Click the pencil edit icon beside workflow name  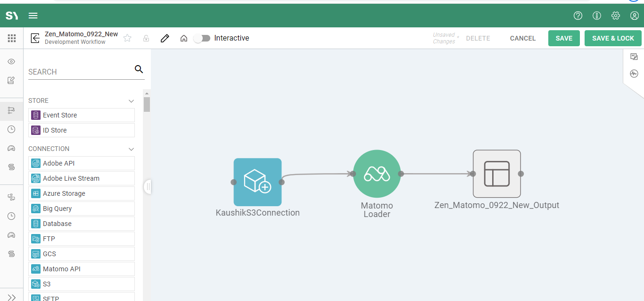165,38
